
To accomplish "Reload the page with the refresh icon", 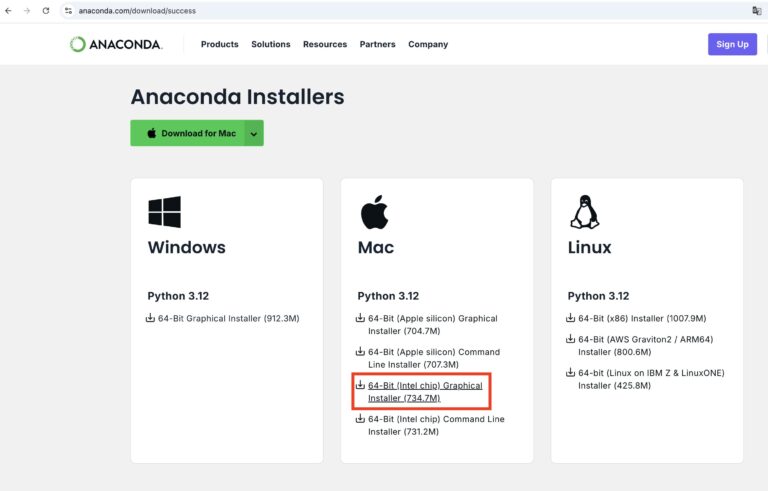I will (46, 11).
